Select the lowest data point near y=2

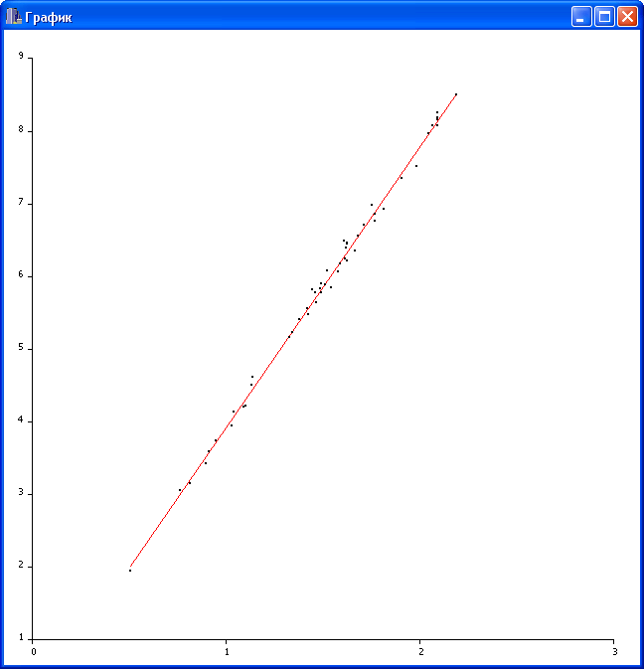(x=130, y=570)
